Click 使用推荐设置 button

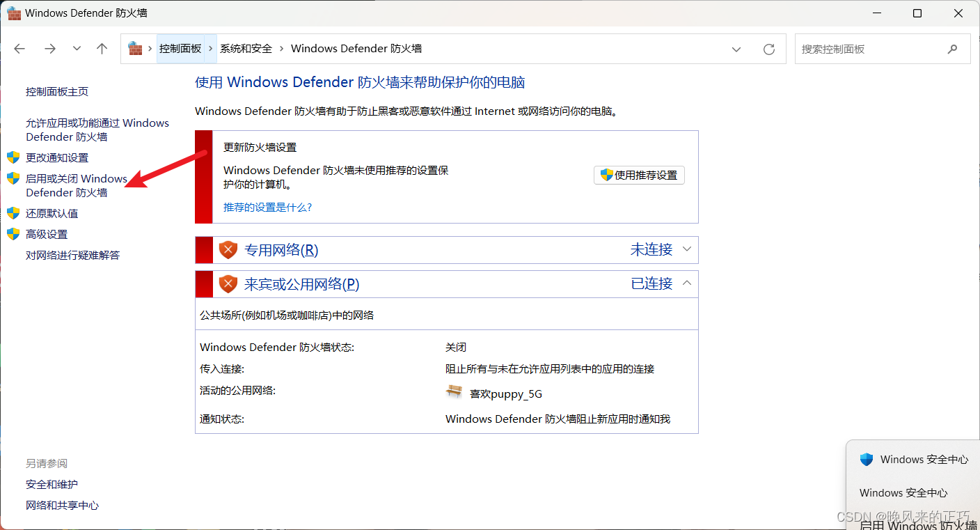[639, 175]
